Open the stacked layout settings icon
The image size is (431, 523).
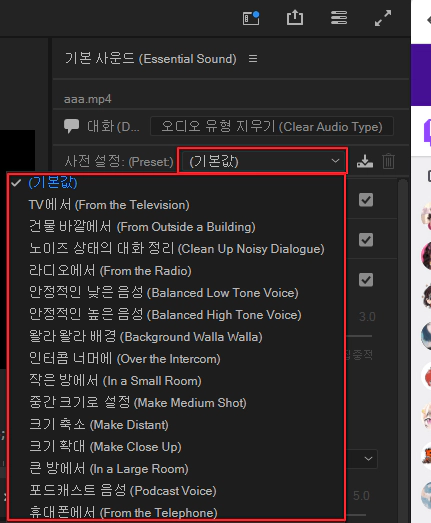339,18
